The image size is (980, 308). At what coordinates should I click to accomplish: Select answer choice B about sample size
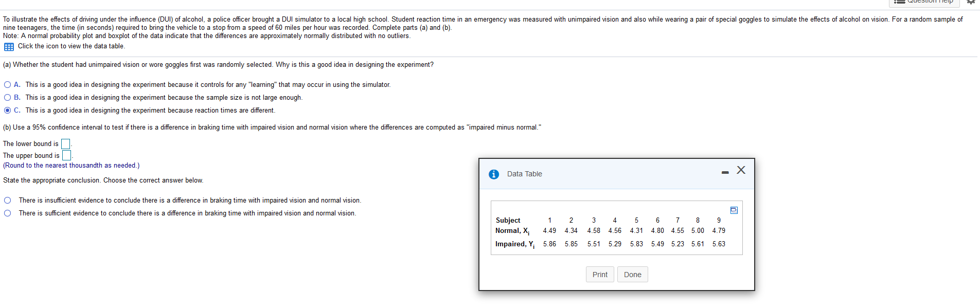(7, 97)
